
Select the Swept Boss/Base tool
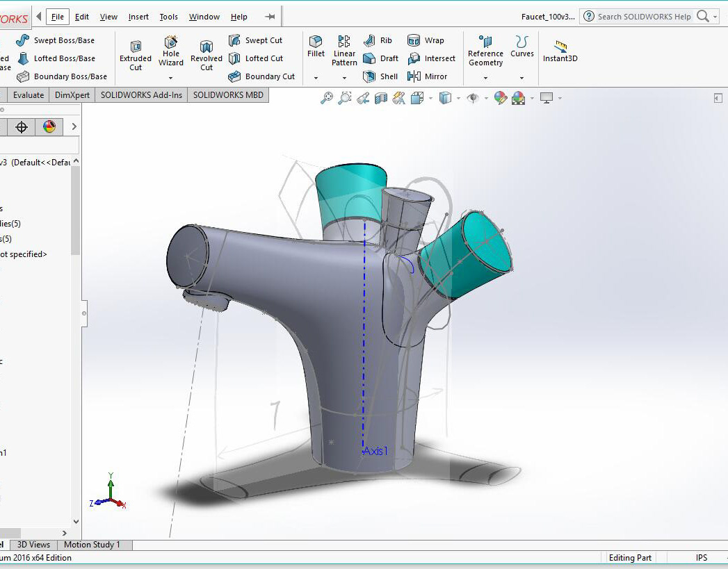55,40
